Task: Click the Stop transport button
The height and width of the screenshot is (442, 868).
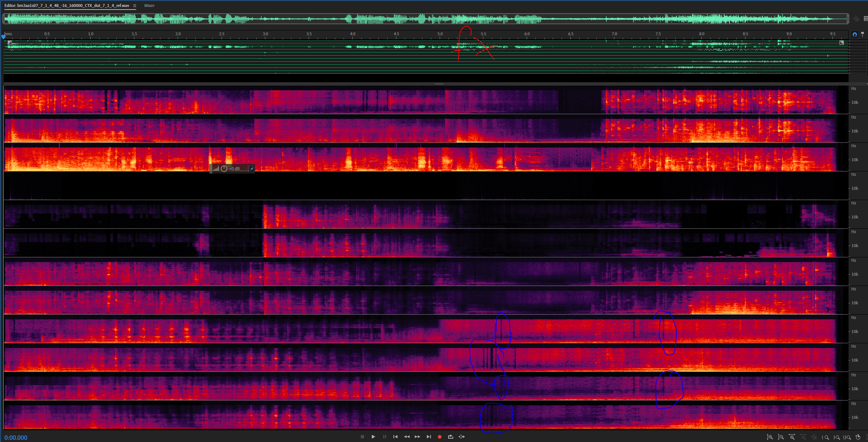Action: (362, 437)
